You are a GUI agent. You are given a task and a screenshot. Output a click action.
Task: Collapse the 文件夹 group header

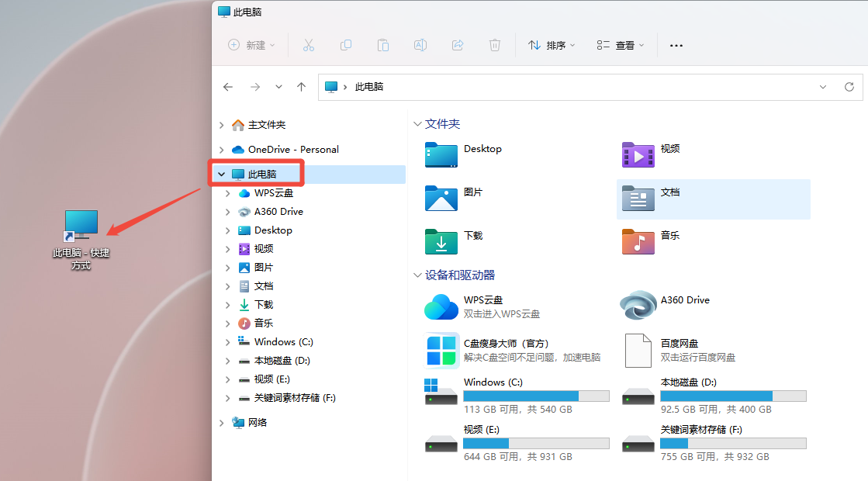click(417, 124)
